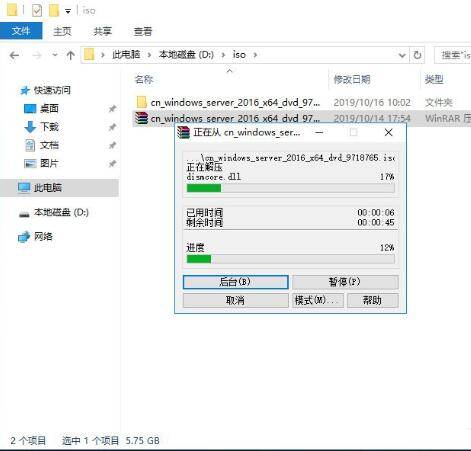
Task: Switch to the 查看 ribbon tab
Action: pyautogui.click(x=143, y=31)
